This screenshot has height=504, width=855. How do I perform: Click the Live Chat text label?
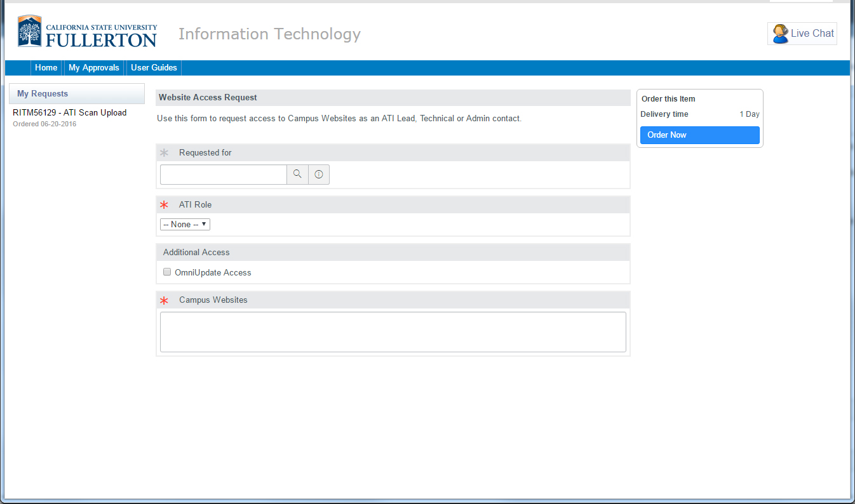[x=812, y=34]
